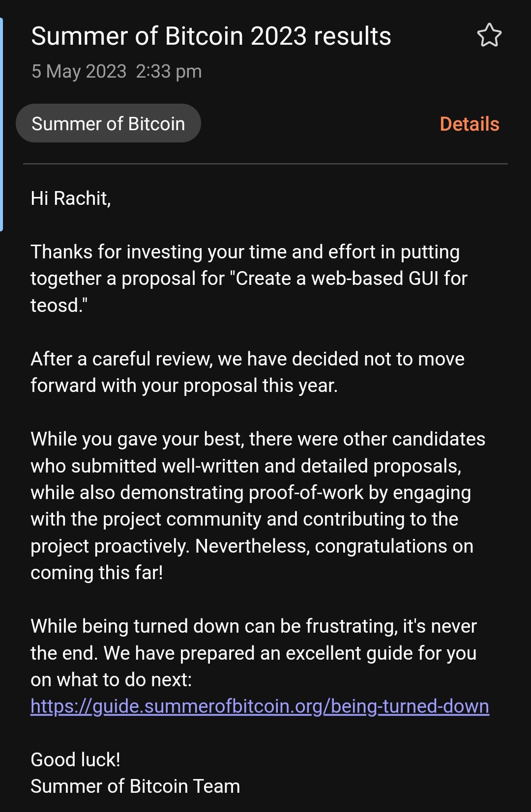Screen dimensions: 531x812
Task: Tap the "Good luck!" closing line
Action: [x=75, y=760]
